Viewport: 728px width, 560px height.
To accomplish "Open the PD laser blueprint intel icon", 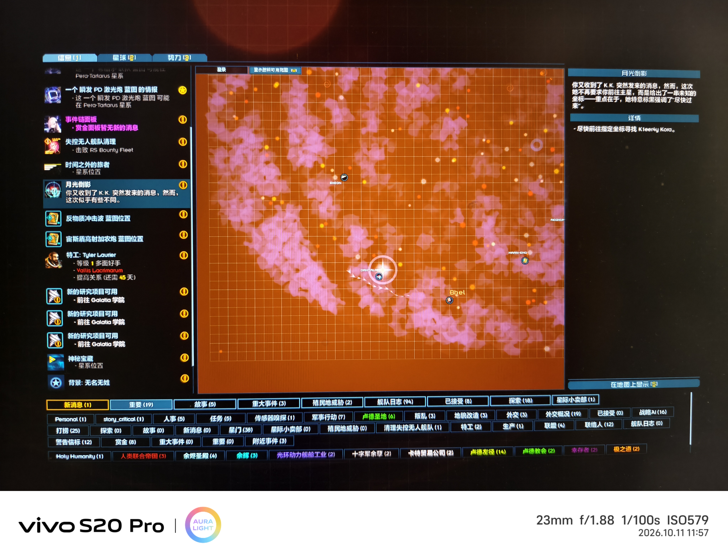I will (x=53, y=95).
